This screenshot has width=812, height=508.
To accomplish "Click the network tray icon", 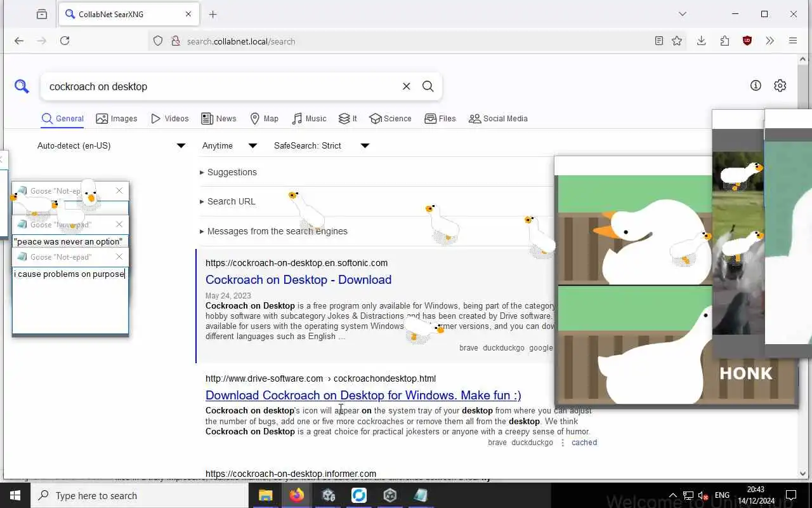I will (x=688, y=495).
